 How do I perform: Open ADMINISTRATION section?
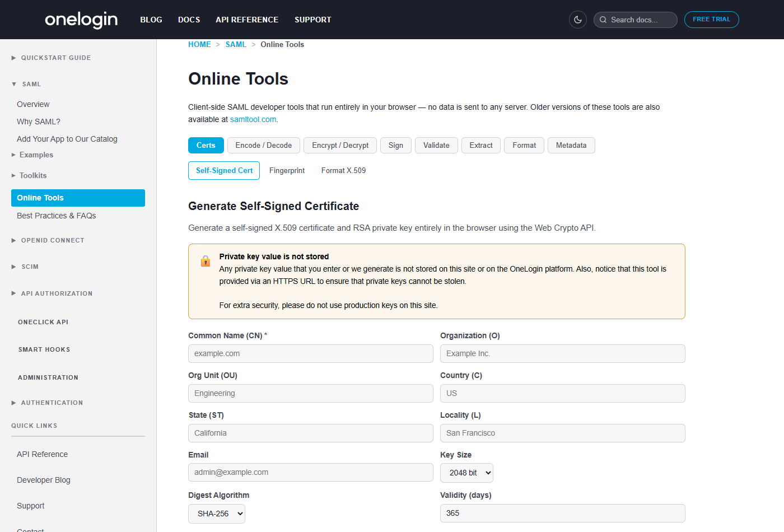48,377
